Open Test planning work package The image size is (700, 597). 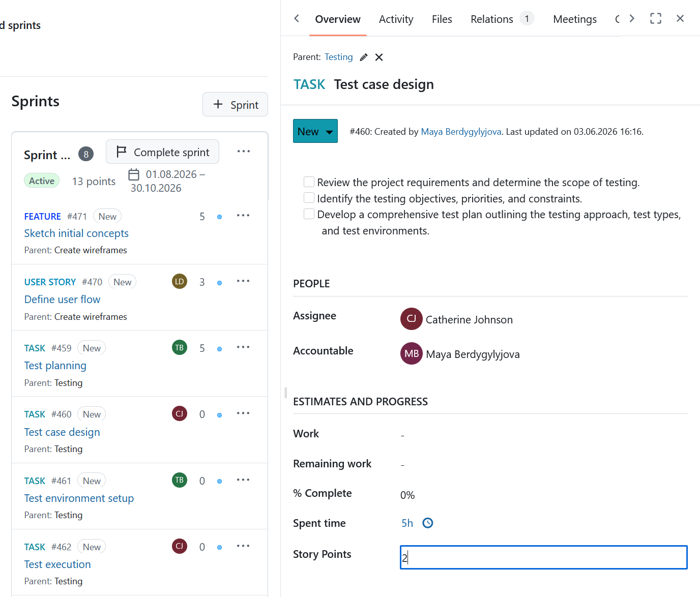click(x=55, y=366)
